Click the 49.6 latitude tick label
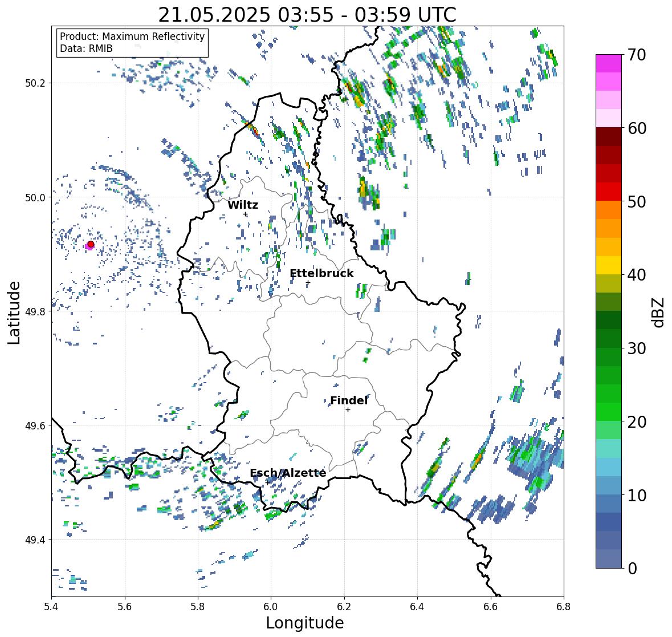This screenshot has width=672, height=637. coord(35,425)
